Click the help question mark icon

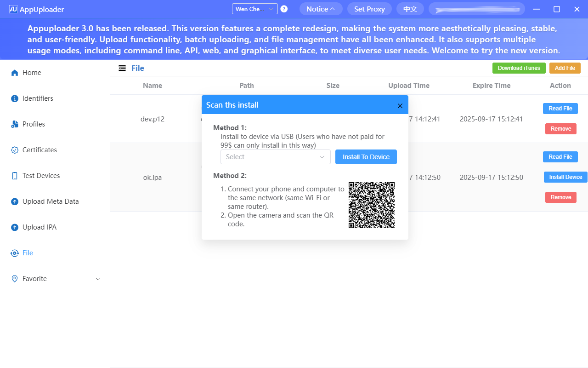pos(284,9)
